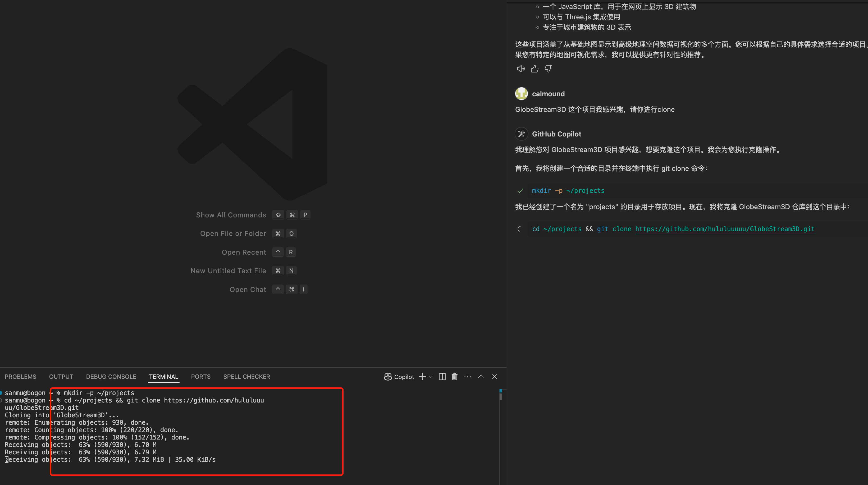Image resolution: width=868 pixels, height=485 pixels.
Task: Maximize the panel with up chevron
Action: point(481,377)
